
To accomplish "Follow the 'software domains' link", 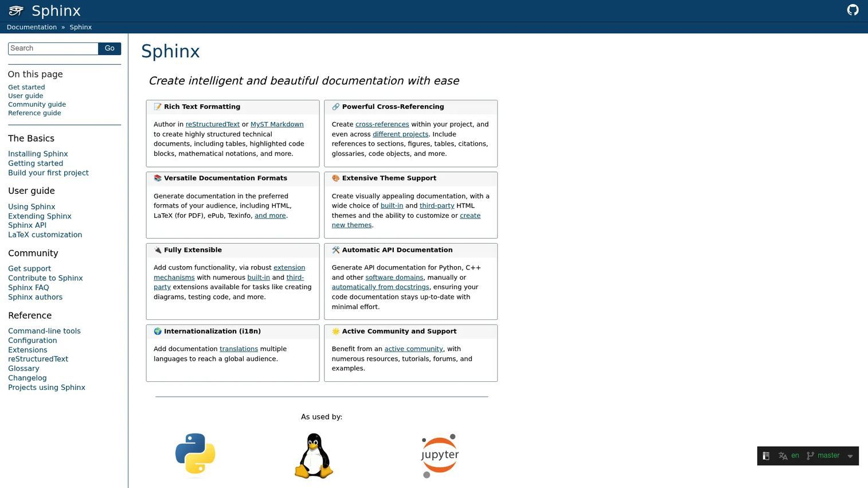I will click(394, 278).
